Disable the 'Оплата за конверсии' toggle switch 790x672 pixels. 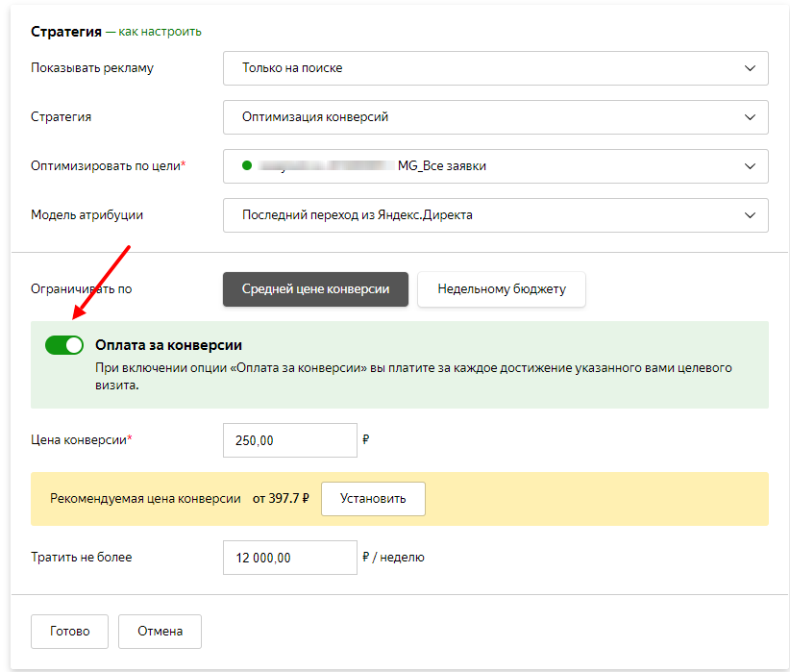(x=64, y=345)
